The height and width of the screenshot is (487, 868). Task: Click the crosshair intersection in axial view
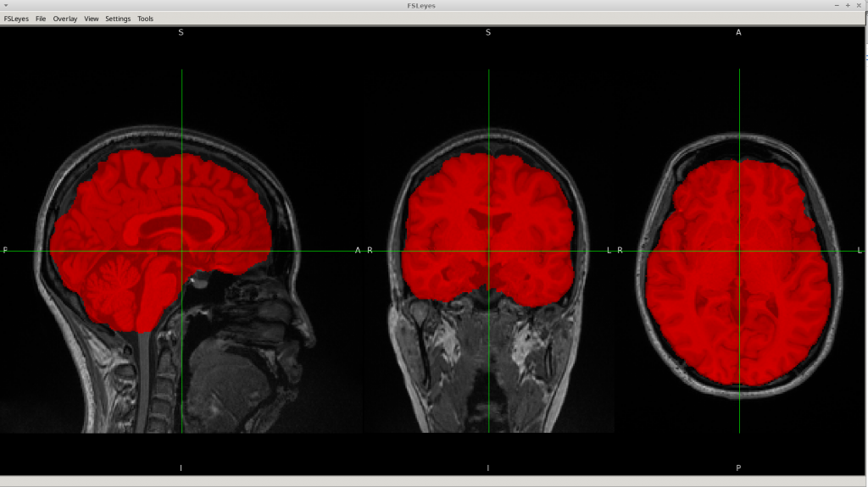[739, 252]
